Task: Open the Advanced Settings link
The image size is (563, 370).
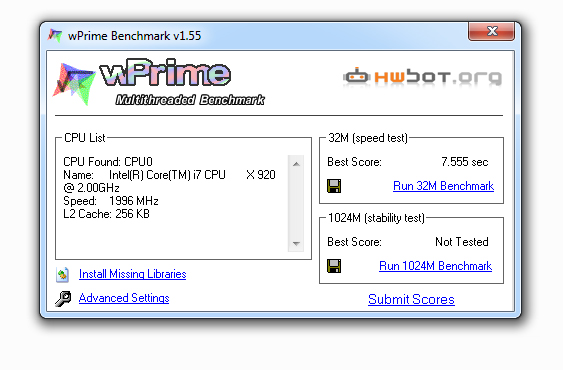Action: [x=124, y=298]
